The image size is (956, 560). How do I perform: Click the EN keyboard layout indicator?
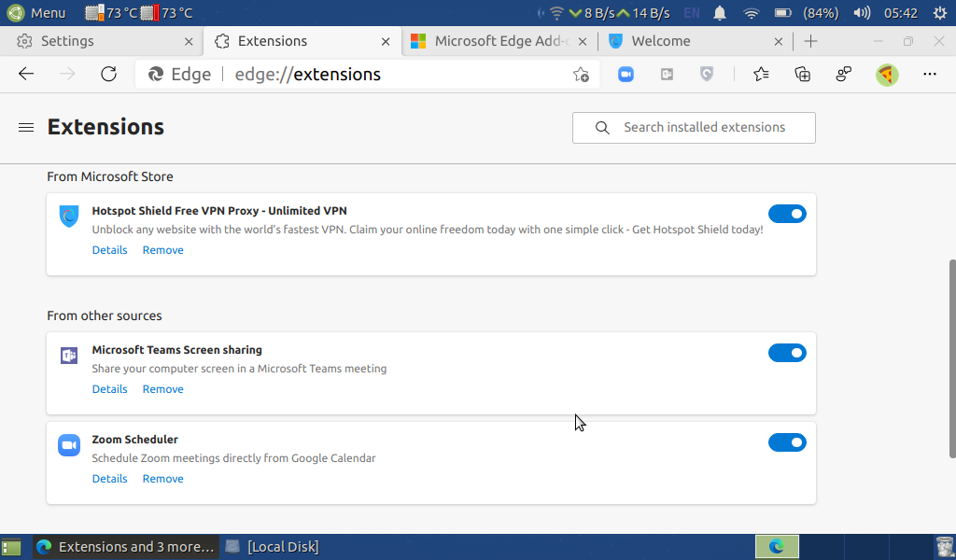point(692,13)
